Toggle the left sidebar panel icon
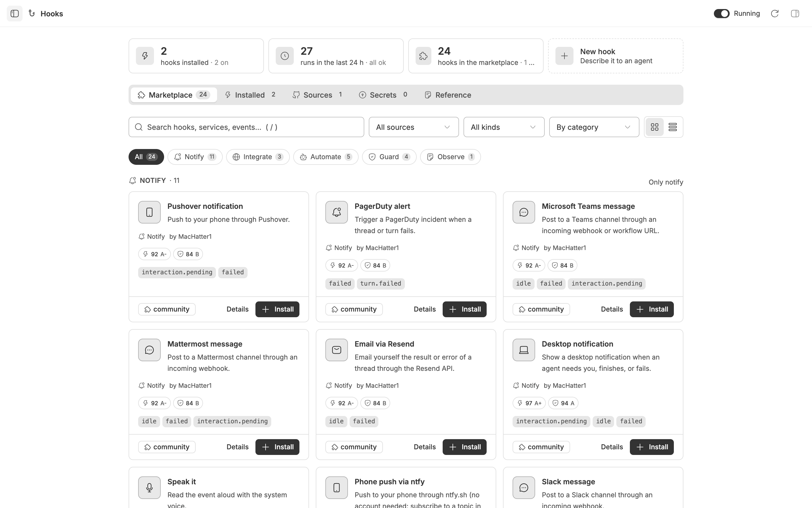 (x=14, y=14)
